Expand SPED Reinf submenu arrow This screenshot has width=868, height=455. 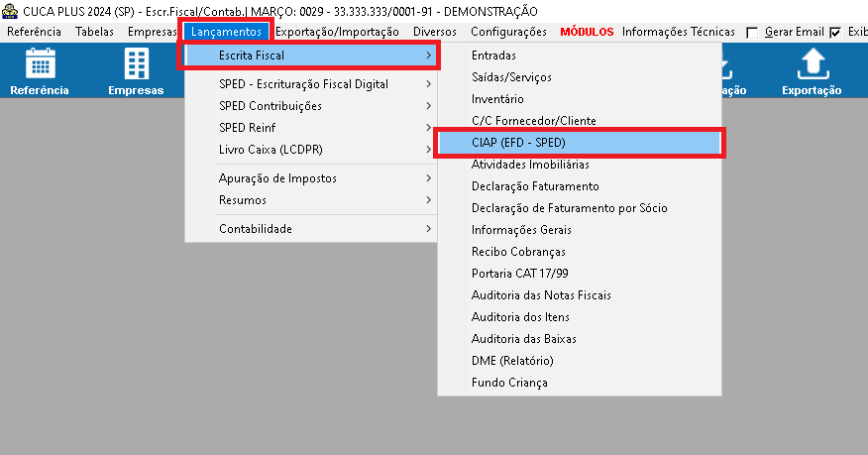[x=428, y=128]
